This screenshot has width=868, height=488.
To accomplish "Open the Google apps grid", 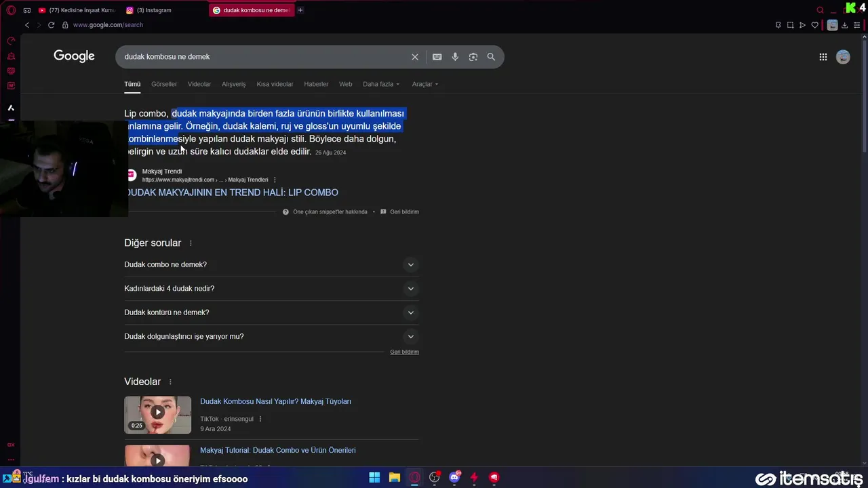I will point(823,57).
